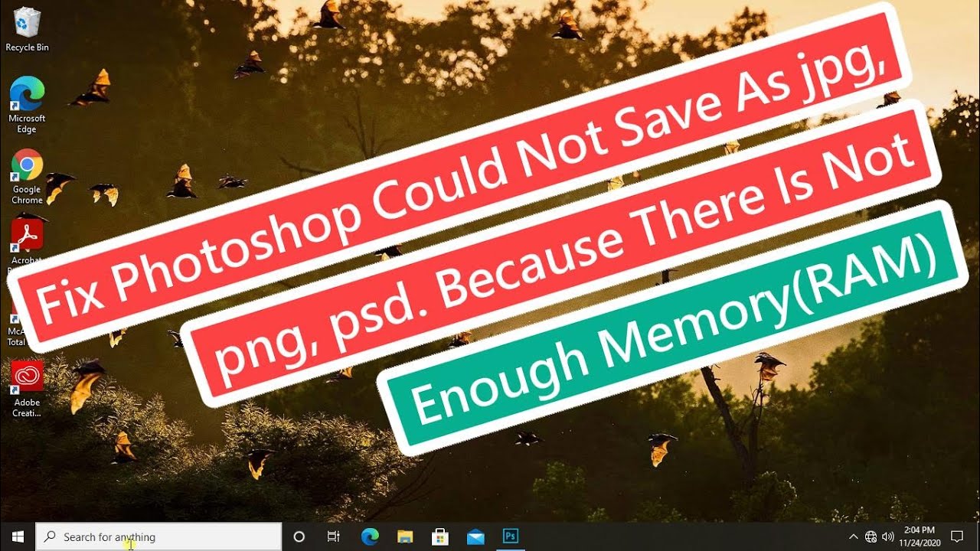
Task: Open the clock showing 2:04 PM
Action: tap(919, 536)
